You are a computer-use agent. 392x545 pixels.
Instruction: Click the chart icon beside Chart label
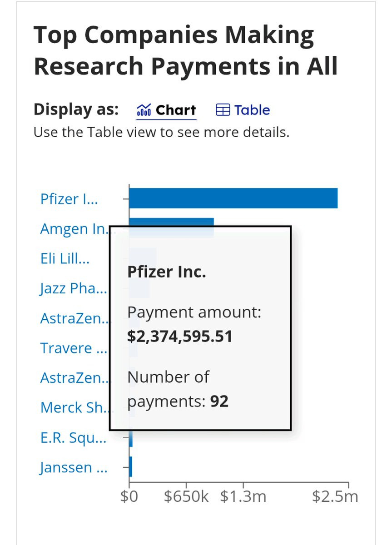point(144,110)
